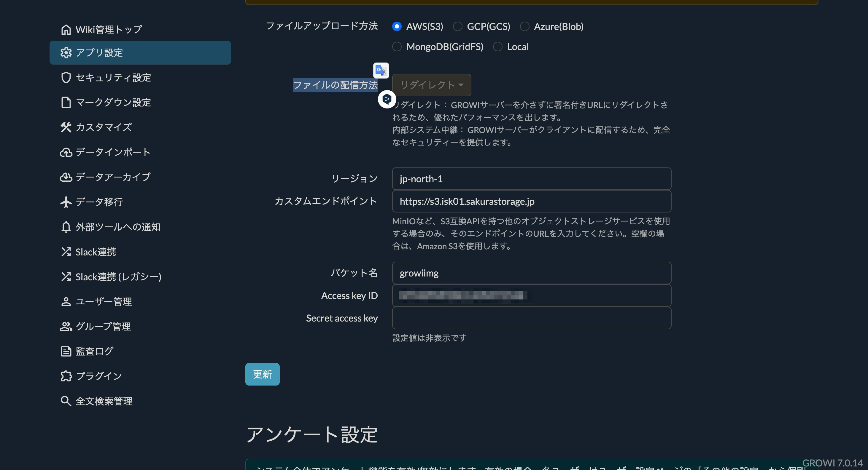The image size is (868, 470).
Task: Open the 監査ログ sidebar link
Action: click(94, 351)
